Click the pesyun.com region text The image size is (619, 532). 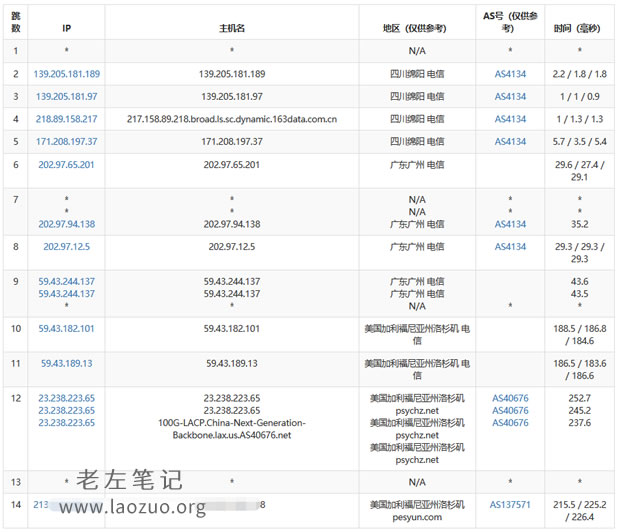tap(417, 518)
